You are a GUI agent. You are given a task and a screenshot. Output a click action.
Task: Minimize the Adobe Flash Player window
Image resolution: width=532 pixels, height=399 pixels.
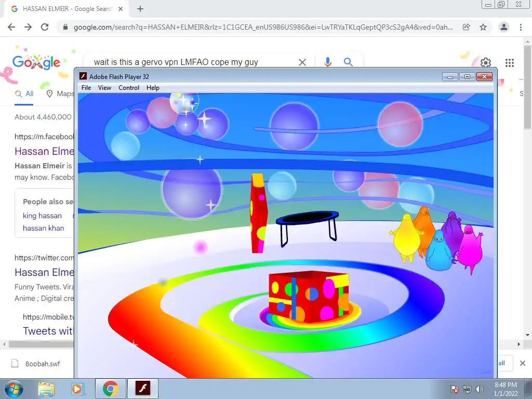tap(450, 77)
